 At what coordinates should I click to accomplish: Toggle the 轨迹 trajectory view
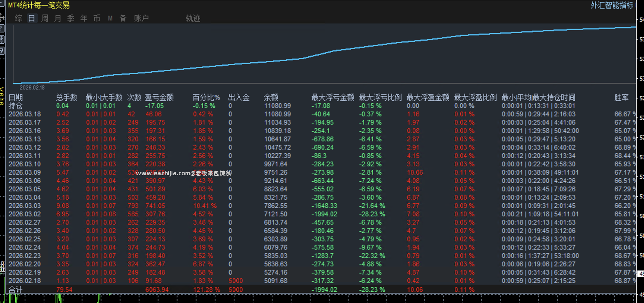coord(193,18)
